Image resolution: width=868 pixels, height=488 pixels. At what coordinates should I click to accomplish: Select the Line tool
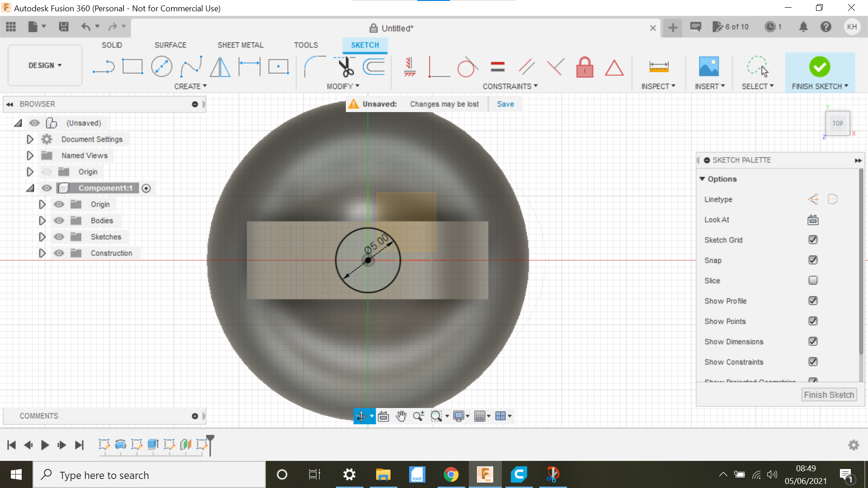tap(103, 66)
